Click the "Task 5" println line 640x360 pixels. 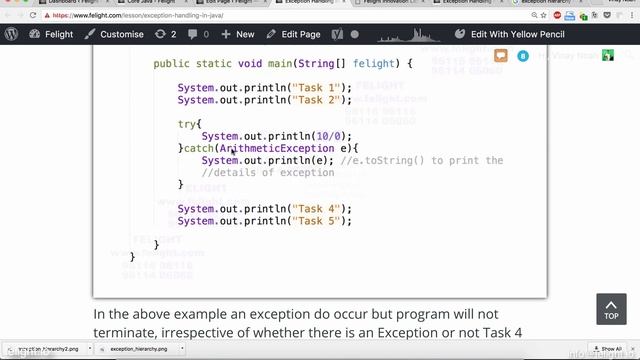tap(264, 221)
